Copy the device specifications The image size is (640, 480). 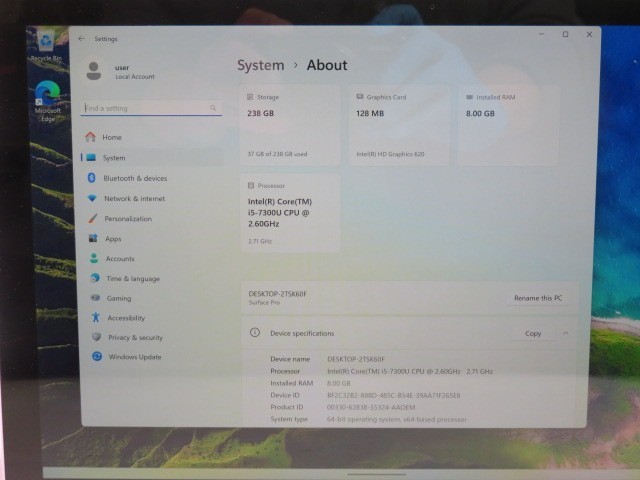pos(533,333)
